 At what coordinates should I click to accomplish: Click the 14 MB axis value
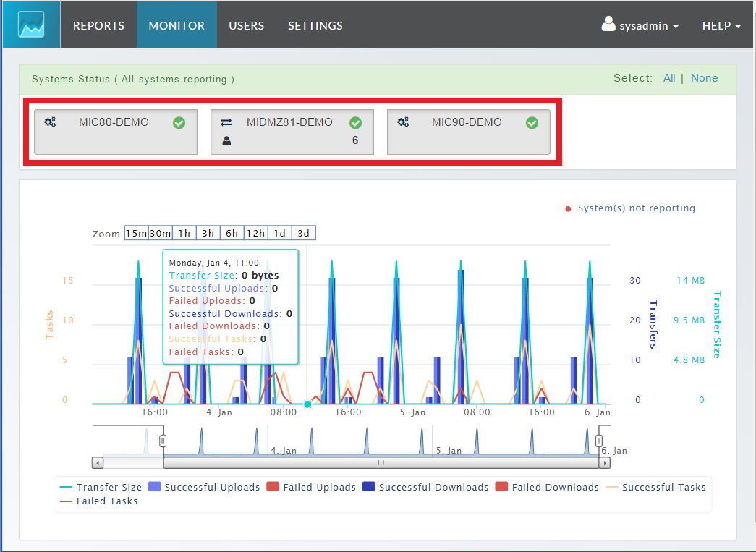coord(691,280)
